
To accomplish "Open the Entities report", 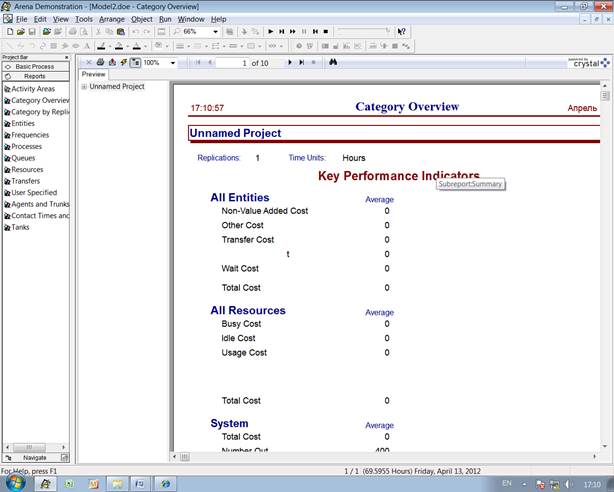I will 19,123.
